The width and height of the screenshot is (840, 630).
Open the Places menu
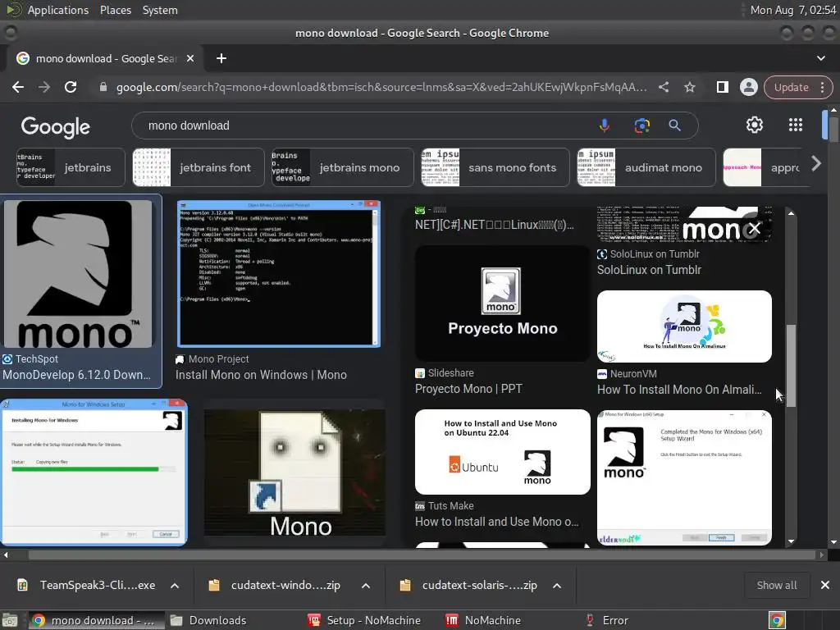pos(115,10)
